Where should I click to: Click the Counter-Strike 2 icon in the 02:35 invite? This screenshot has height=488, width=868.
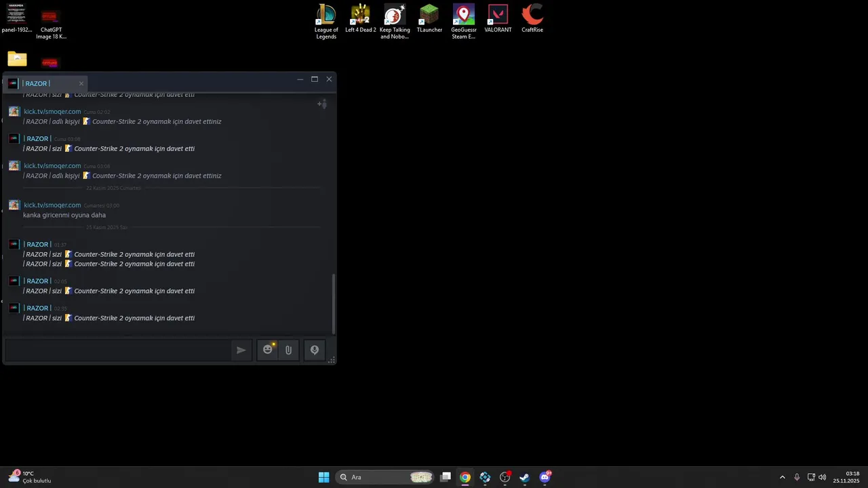[68, 318]
